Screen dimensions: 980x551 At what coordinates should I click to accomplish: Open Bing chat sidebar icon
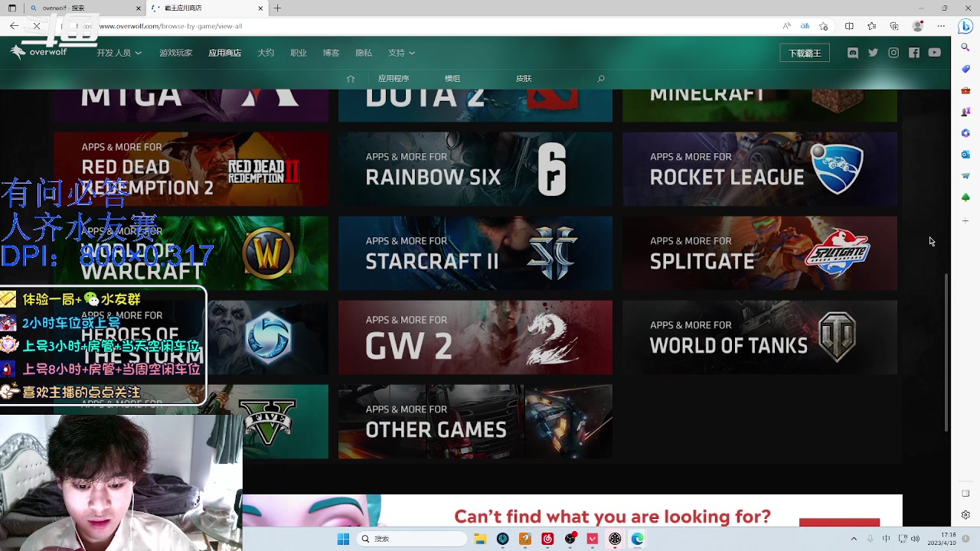pyautogui.click(x=965, y=26)
